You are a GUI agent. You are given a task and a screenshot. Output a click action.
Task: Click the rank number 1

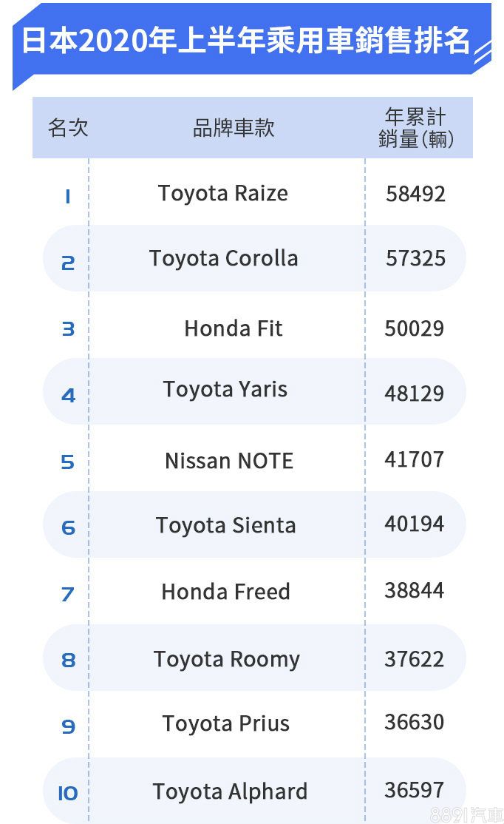tap(67, 196)
